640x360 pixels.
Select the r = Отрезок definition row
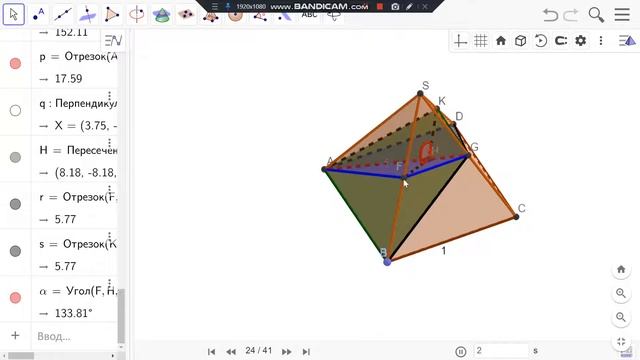[78, 198]
